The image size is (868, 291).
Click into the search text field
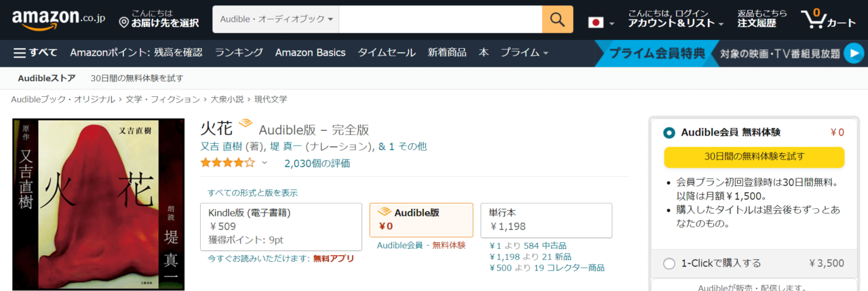click(440, 20)
